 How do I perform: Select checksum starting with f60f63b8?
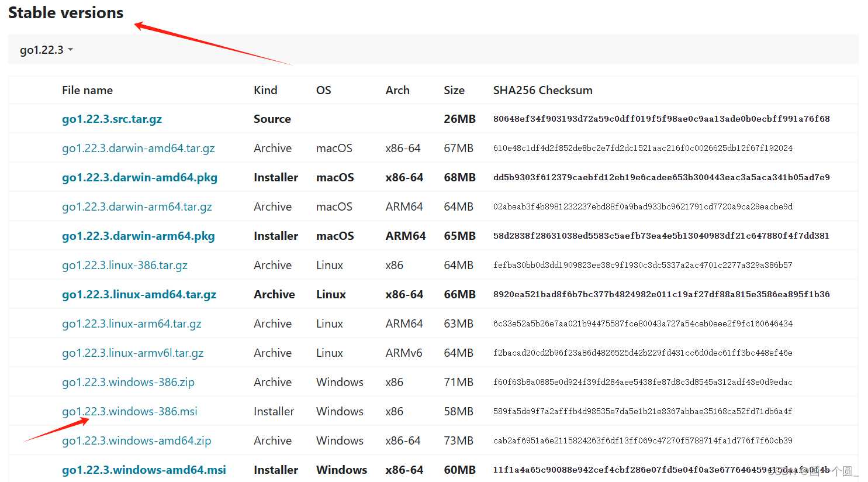click(643, 382)
